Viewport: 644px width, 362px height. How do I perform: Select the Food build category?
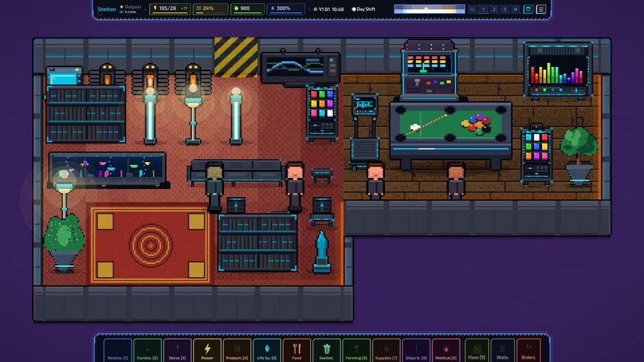tap(297, 350)
